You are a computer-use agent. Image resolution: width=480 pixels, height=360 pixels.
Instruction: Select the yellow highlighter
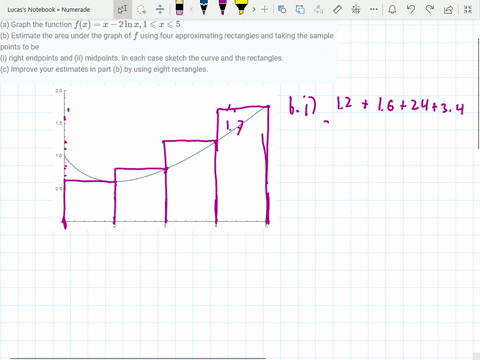(x=241, y=8)
